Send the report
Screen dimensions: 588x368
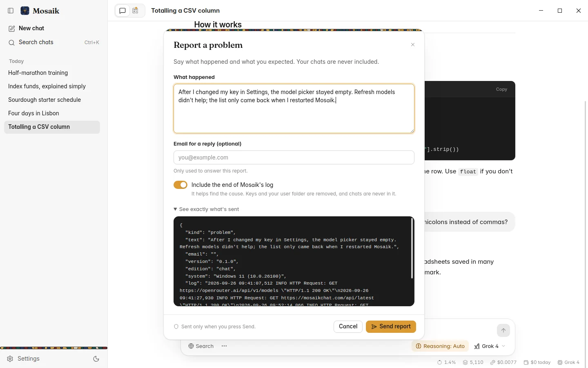click(391, 326)
